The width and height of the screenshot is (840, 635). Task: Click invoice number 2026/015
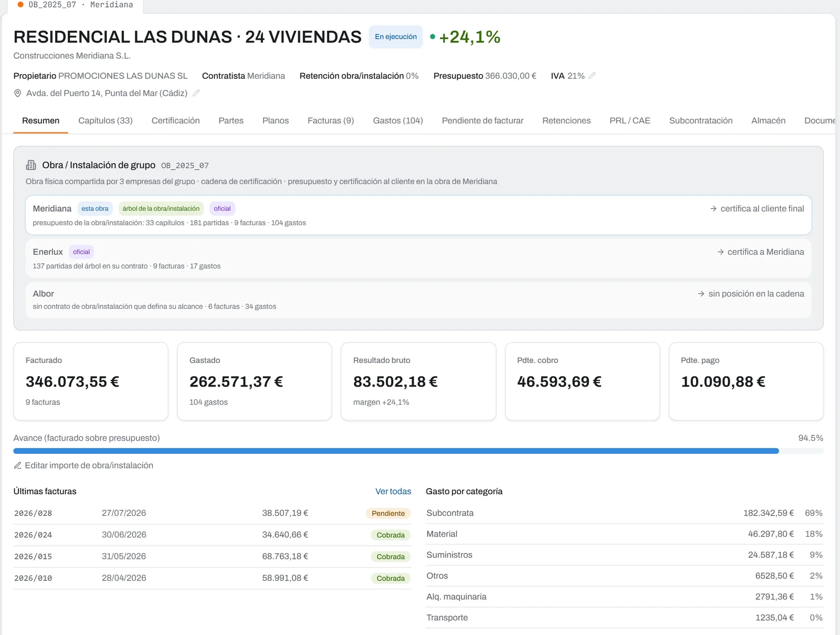[33, 556]
